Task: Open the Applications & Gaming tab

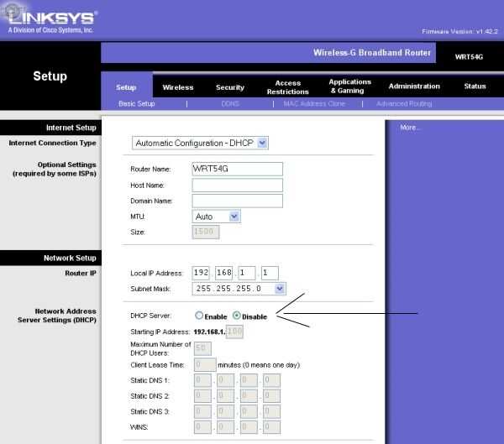Action: pyautogui.click(x=349, y=86)
